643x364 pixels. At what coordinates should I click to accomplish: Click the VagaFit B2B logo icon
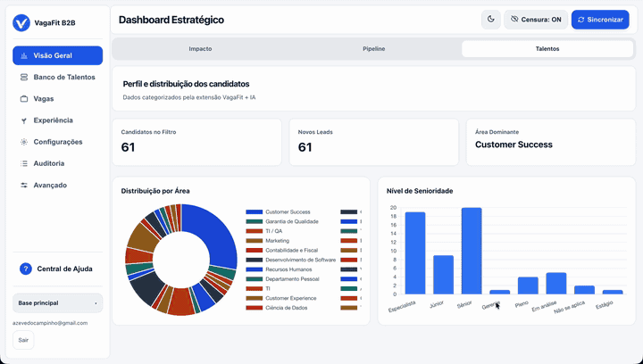pos(21,23)
